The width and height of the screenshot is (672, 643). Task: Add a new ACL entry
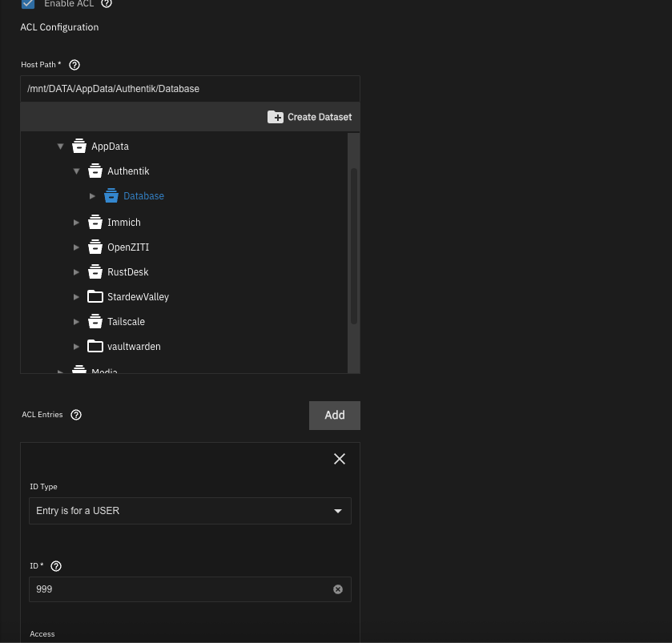click(x=334, y=416)
